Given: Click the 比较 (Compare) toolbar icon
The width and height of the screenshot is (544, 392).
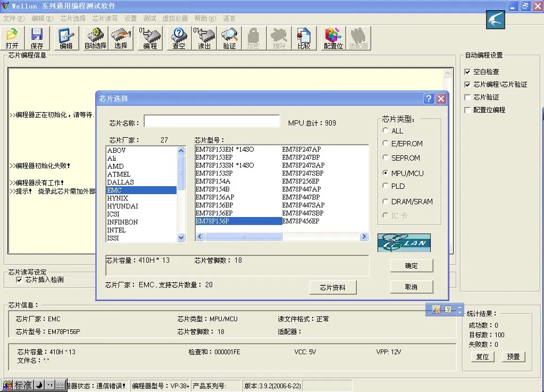Looking at the screenshot, I should [x=304, y=38].
